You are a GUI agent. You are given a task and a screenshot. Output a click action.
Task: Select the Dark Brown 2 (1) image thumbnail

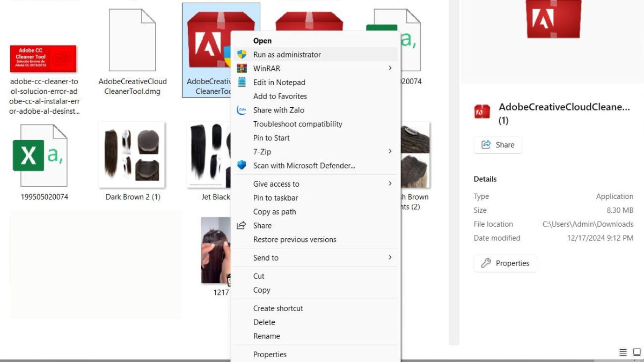132,156
